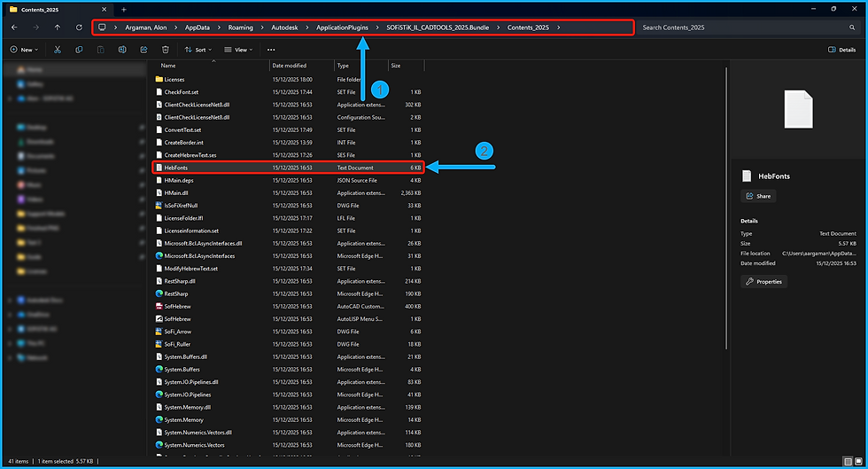Viewport: 868px width, 469px height.
Task: Open the Sort dropdown menu
Action: [x=198, y=50]
